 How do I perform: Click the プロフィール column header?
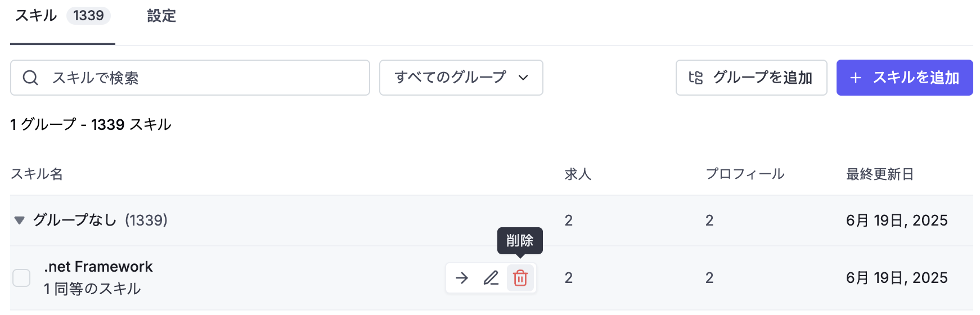tap(745, 174)
